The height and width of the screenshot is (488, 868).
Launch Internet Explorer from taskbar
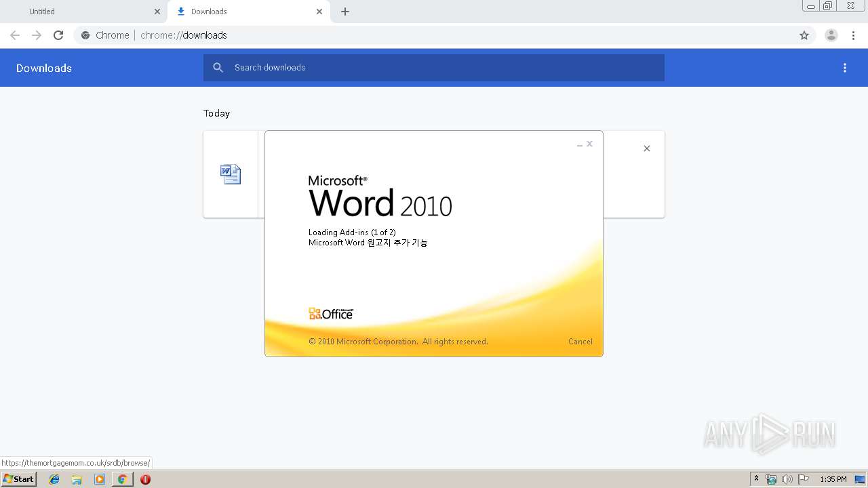(54, 479)
